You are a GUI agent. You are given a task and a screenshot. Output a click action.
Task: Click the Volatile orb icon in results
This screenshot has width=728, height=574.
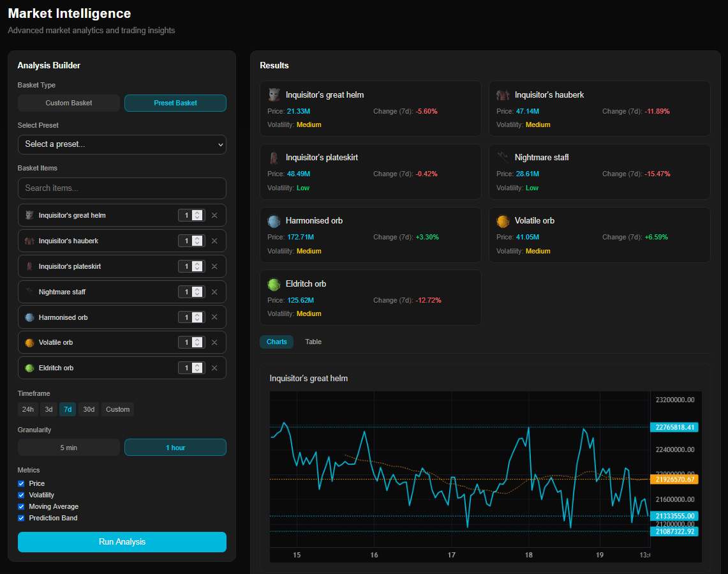(x=503, y=220)
